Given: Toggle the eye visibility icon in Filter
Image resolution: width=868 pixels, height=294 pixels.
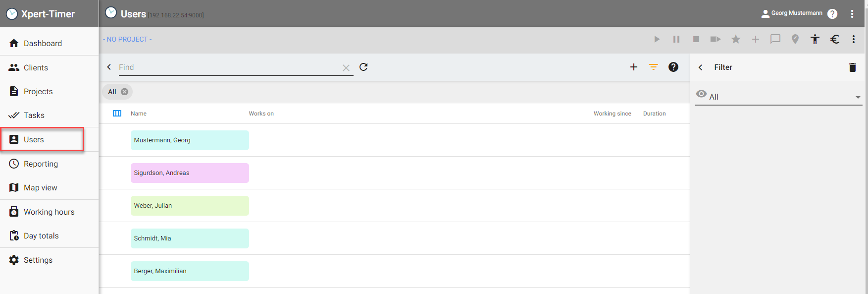Looking at the screenshot, I should coord(701,94).
